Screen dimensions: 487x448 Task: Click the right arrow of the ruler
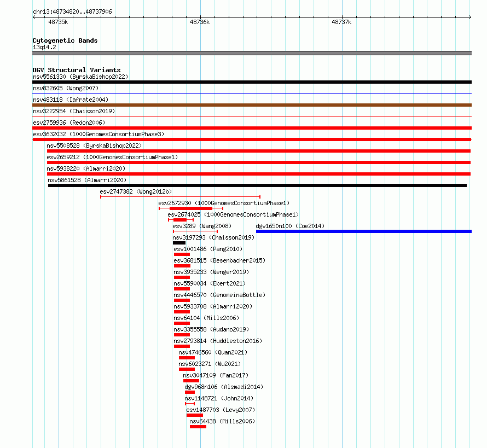coord(470,18)
